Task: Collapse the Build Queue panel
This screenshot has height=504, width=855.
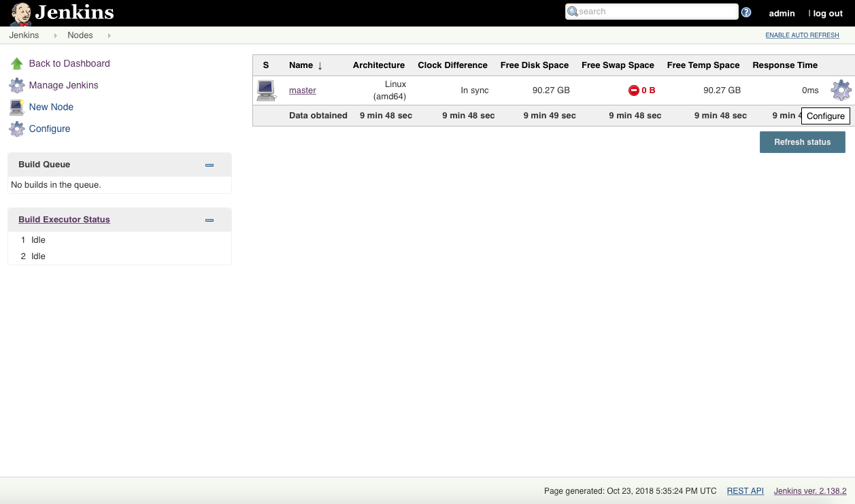Action: tap(209, 165)
